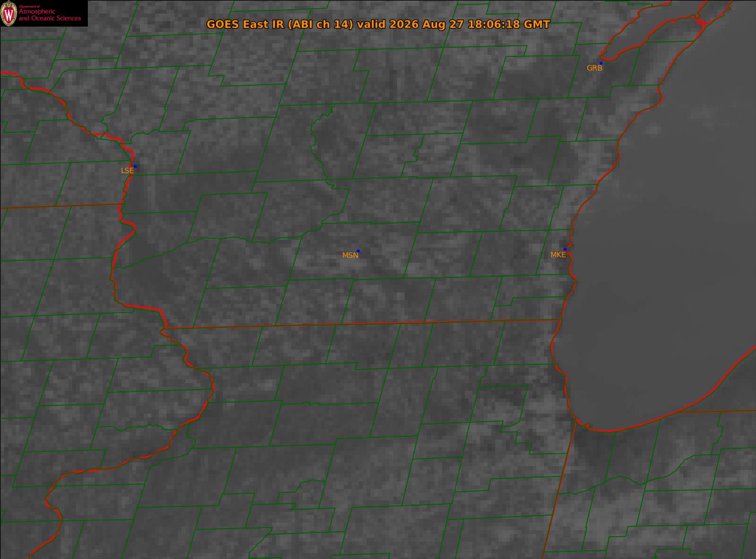Click the GRB station label
Image resolution: width=756 pixels, height=559 pixels.
[x=594, y=68]
